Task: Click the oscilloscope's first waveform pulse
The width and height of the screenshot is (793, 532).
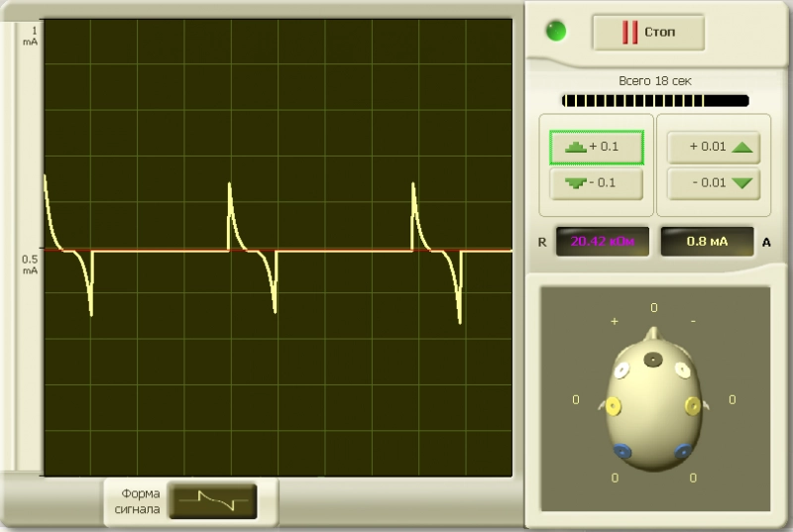Action: tap(52, 213)
